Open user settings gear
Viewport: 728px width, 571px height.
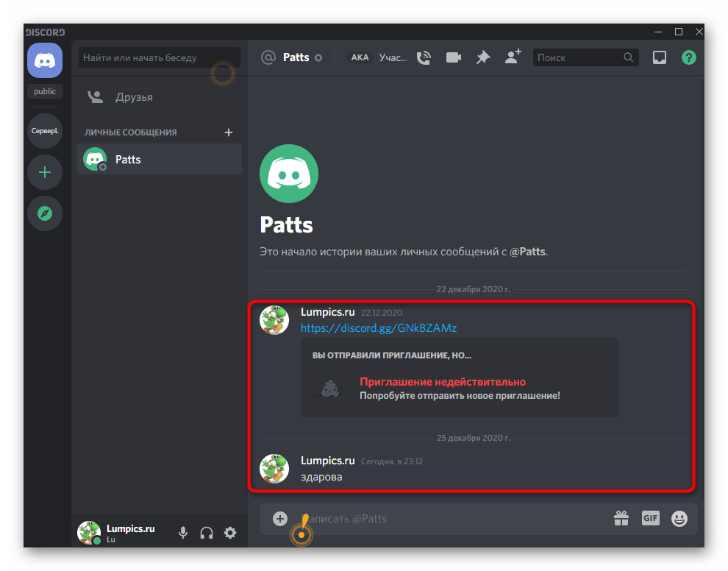[x=230, y=533]
